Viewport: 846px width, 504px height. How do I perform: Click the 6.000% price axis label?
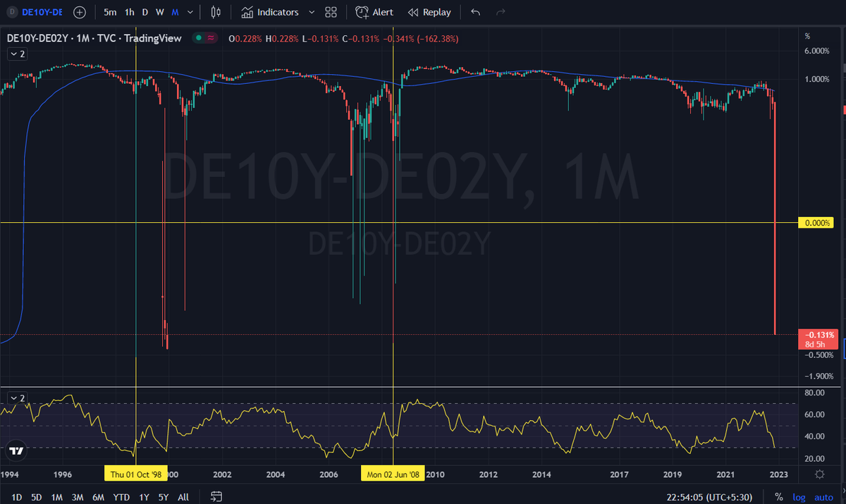click(x=816, y=51)
